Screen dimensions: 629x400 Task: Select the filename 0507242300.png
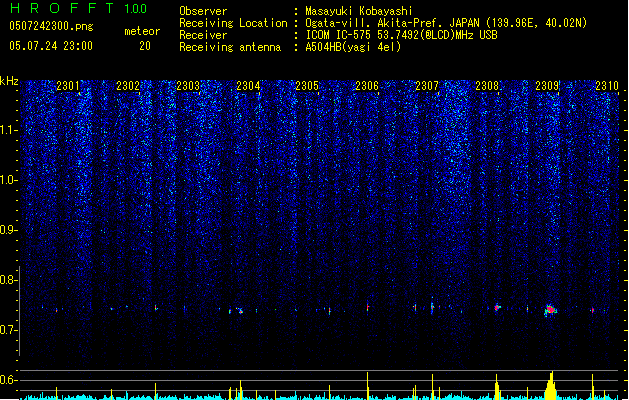51,26
